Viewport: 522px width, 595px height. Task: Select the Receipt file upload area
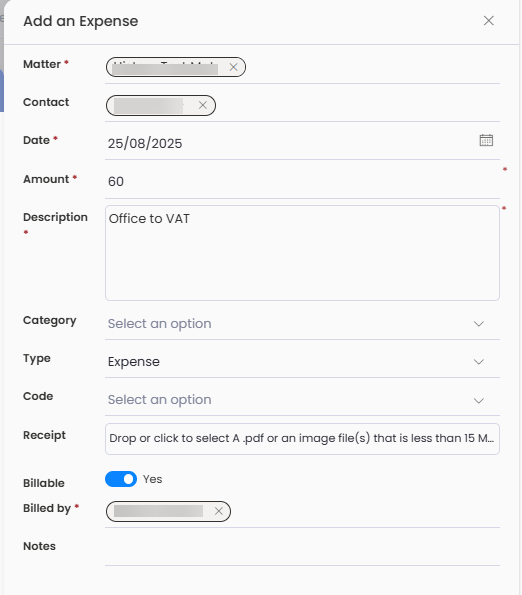point(302,439)
